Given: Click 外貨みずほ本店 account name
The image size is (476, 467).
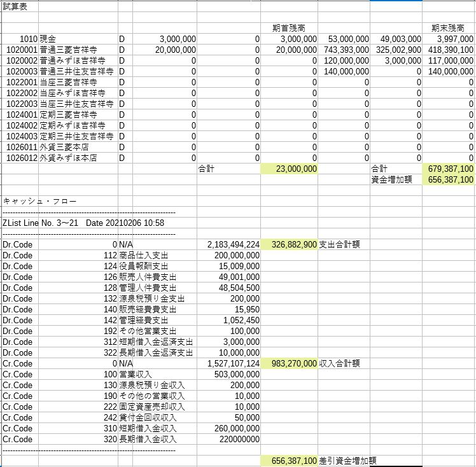Looking at the screenshot, I should pyautogui.click(x=68, y=158).
